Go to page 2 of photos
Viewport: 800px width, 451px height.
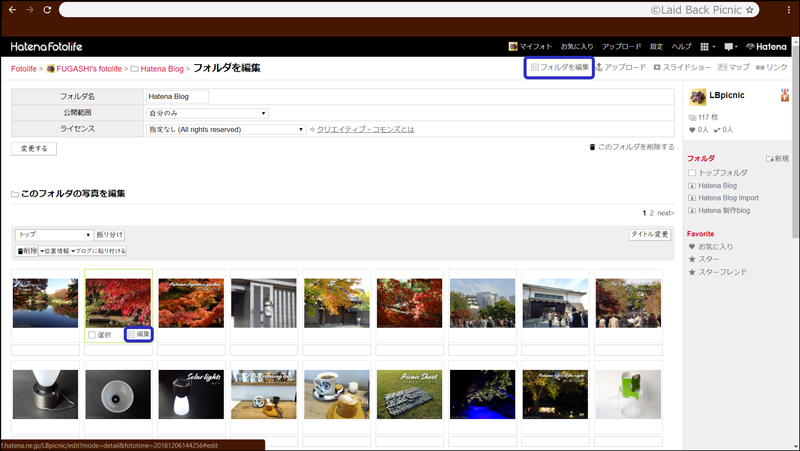tap(652, 213)
